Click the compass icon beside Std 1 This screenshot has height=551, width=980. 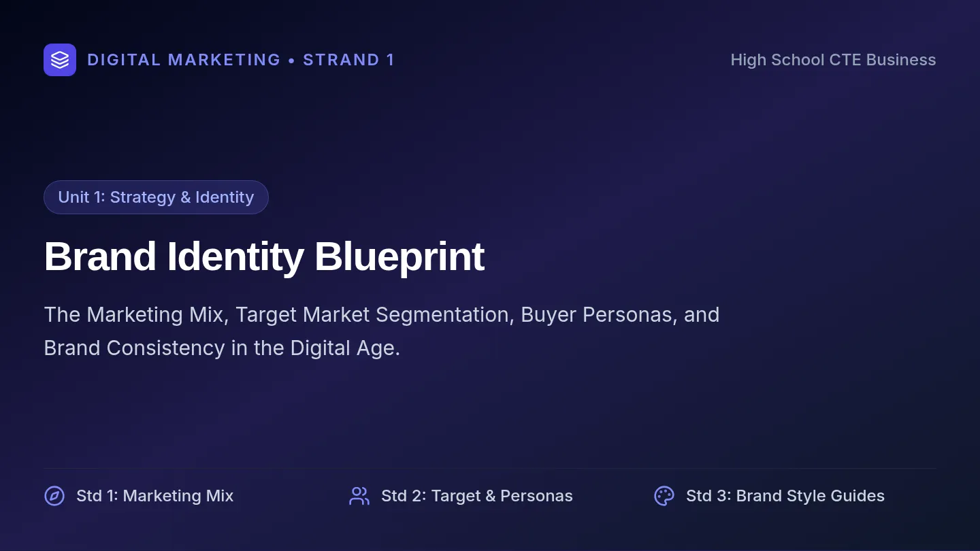pyautogui.click(x=54, y=496)
